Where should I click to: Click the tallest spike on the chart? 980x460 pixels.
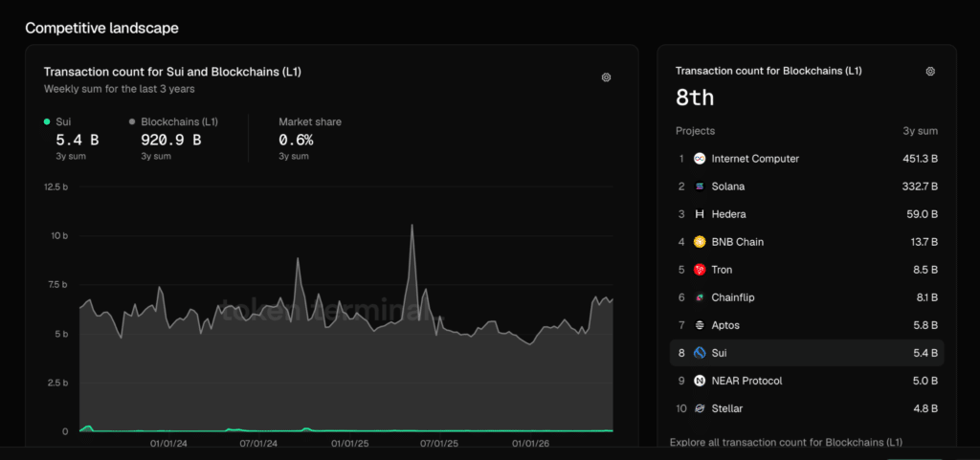point(412,226)
